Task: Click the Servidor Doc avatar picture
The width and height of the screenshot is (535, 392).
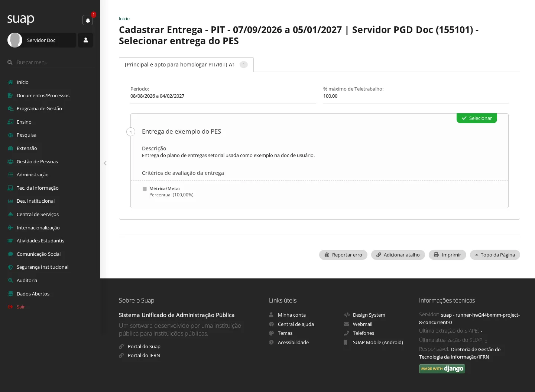Action: (15, 40)
